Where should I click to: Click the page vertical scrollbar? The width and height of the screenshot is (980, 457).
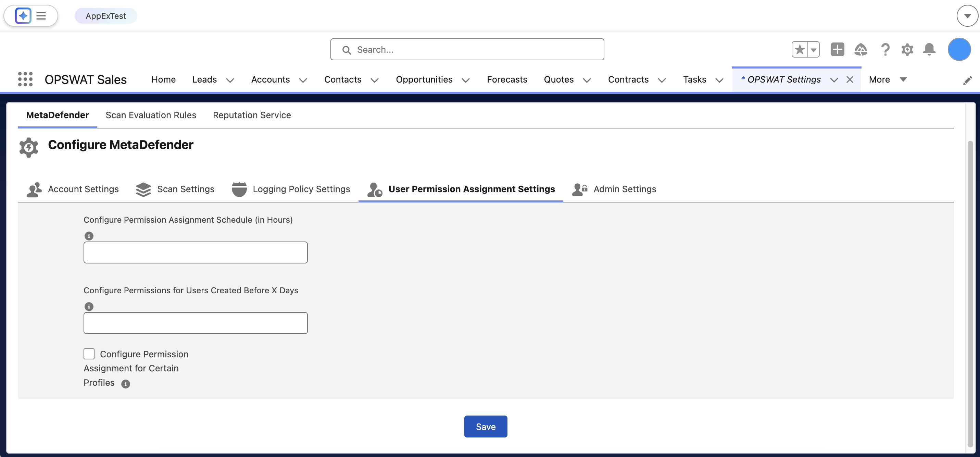click(970, 293)
